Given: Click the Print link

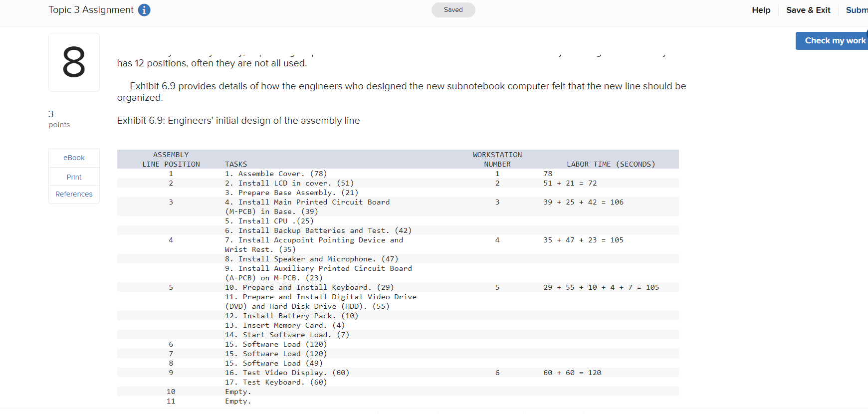Looking at the screenshot, I should pos(74,177).
